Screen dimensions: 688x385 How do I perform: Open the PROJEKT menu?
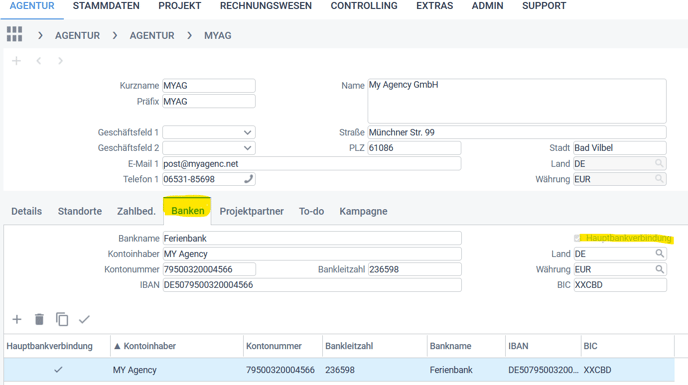pos(179,6)
